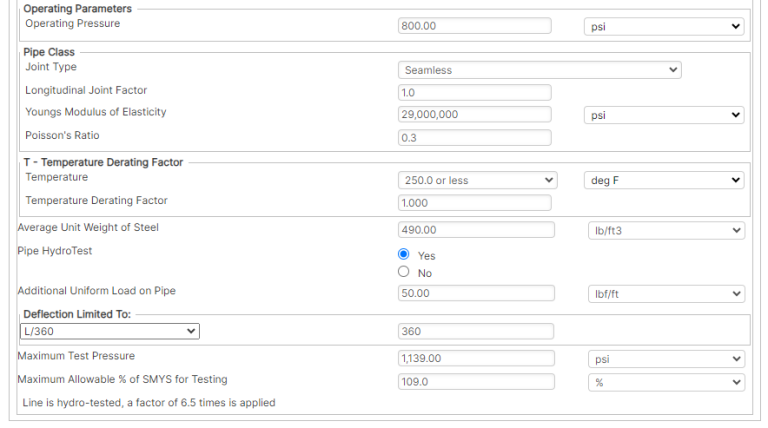The width and height of the screenshot is (768, 428).
Task: Edit the Maximum Test Pressure value
Action: (x=476, y=358)
